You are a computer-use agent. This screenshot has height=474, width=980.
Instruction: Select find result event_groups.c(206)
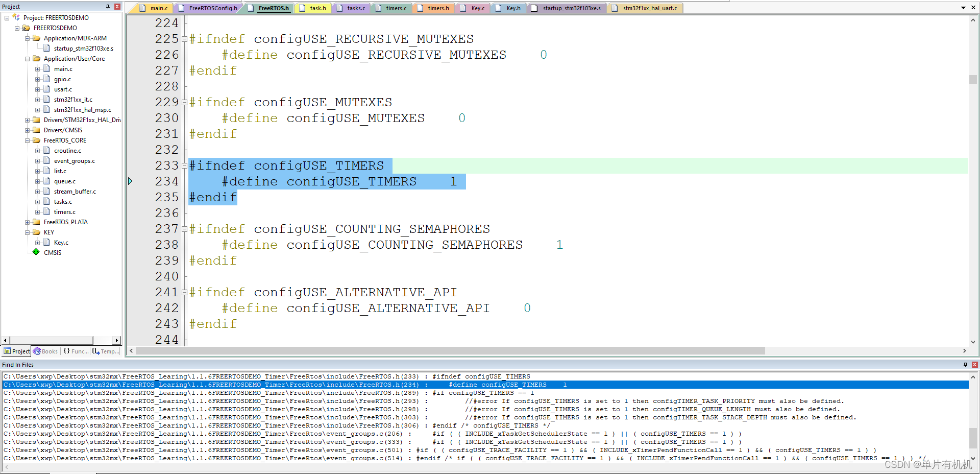point(485,434)
